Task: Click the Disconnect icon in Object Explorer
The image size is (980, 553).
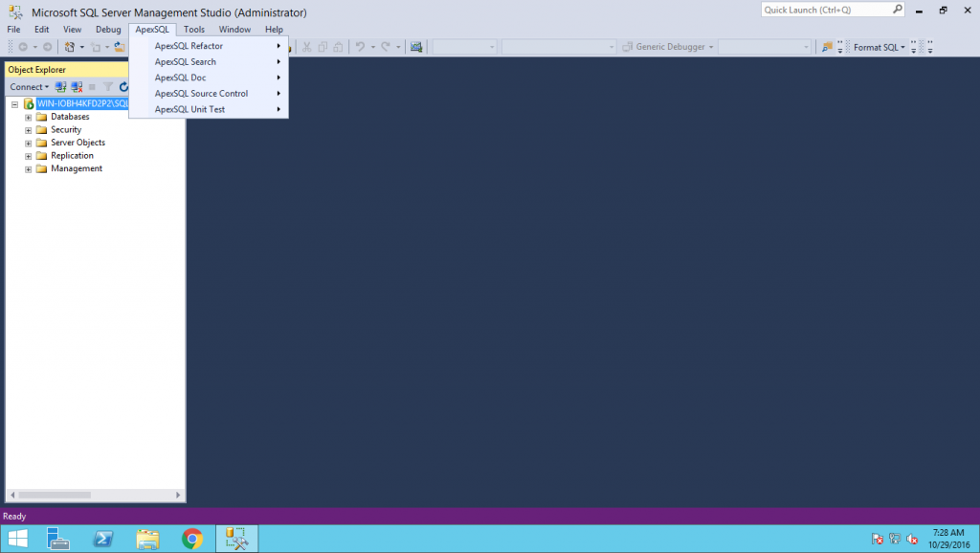Action: coord(77,86)
